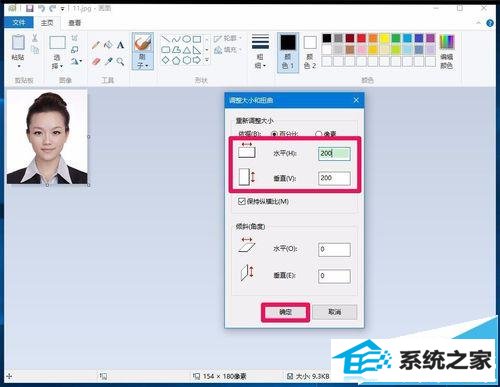
Task: Switch to the Home ribbon tab
Action: pyautogui.click(x=47, y=23)
